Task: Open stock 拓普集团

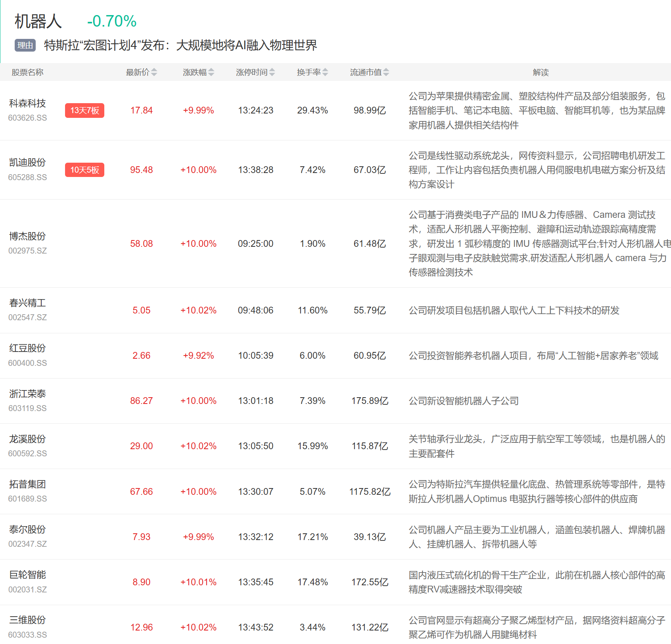Action: tap(27, 484)
